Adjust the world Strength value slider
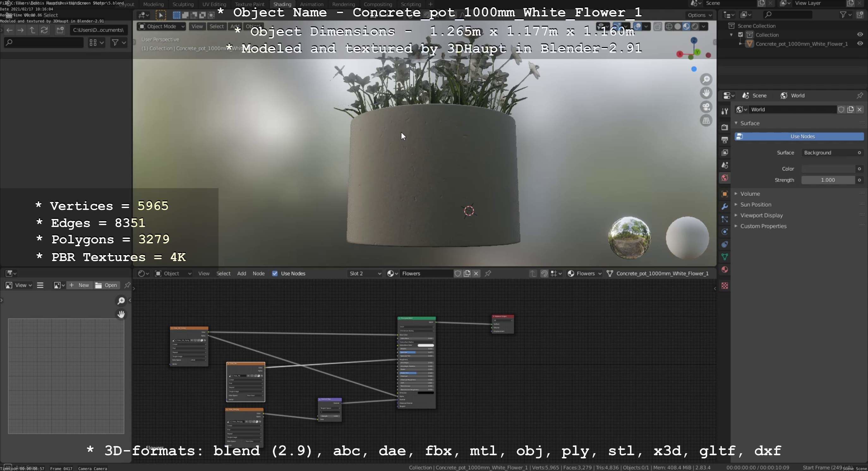The image size is (868, 471). 828,180
